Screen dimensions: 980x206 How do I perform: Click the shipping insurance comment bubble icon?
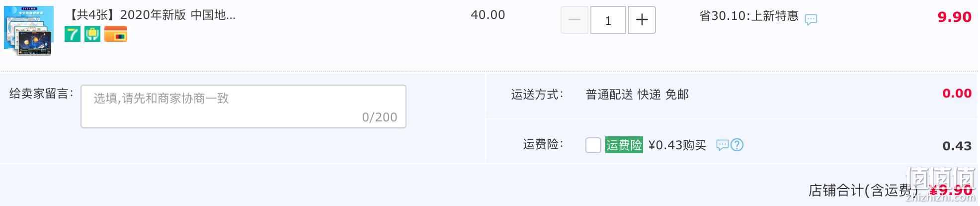coord(722,145)
